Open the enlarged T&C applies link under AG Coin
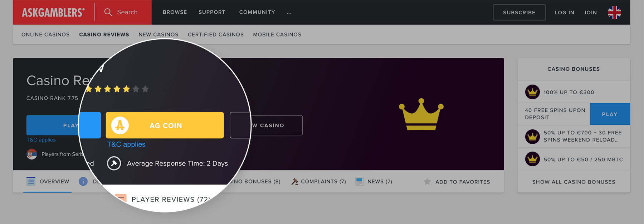The height and width of the screenshot is (224, 644). [126, 144]
